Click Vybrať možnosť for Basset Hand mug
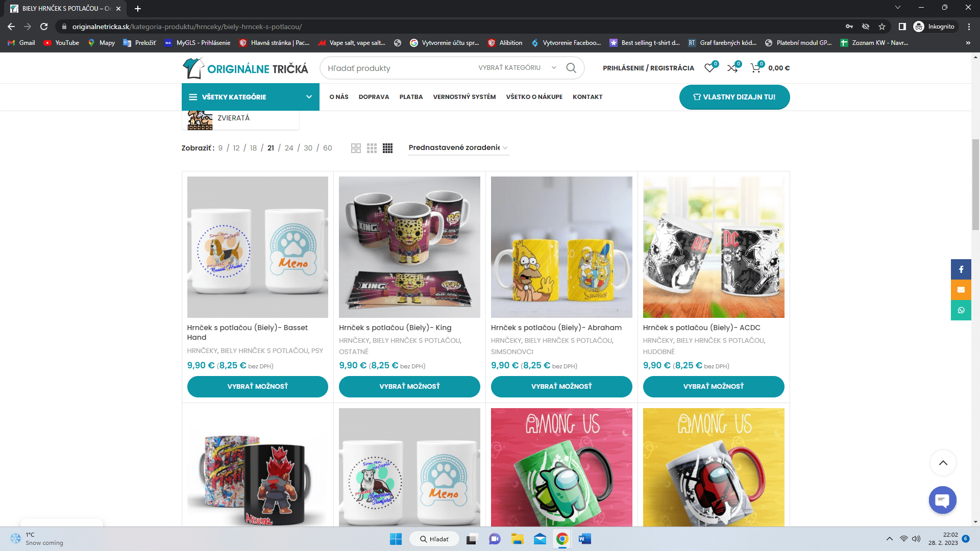The height and width of the screenshot is (551, 980). point(257,387)
